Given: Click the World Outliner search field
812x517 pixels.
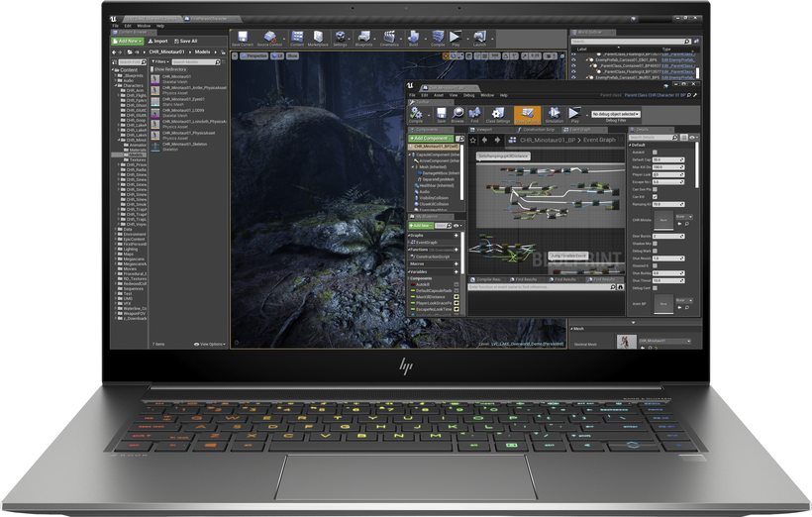Looking at the screenshot, I should [631, 42].
